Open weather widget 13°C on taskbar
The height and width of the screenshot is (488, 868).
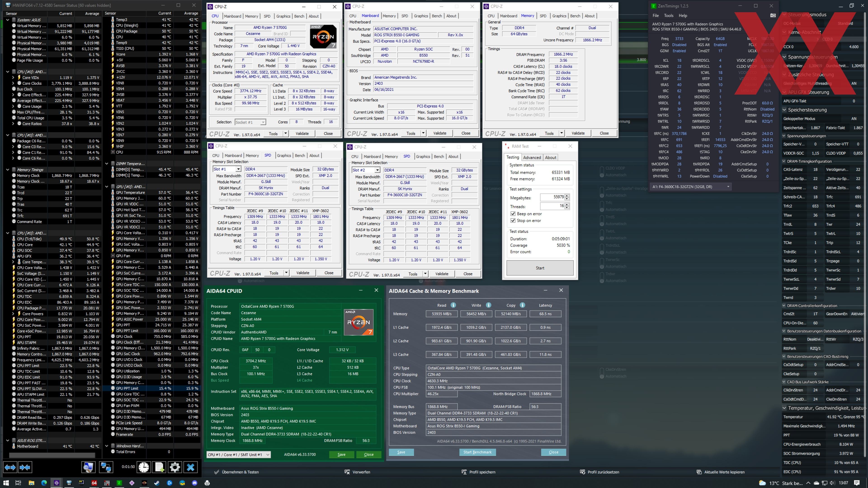(781, 483)
